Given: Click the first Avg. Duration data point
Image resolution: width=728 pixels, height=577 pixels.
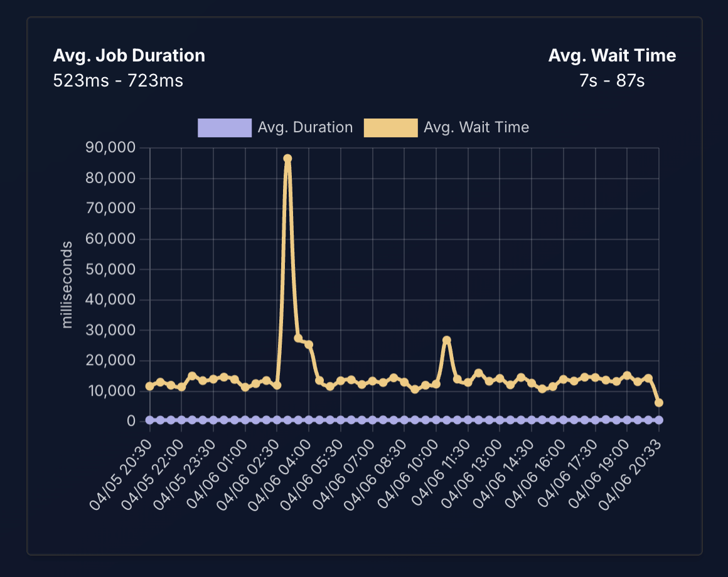Looking at the screenshot, I should point(149,420).
